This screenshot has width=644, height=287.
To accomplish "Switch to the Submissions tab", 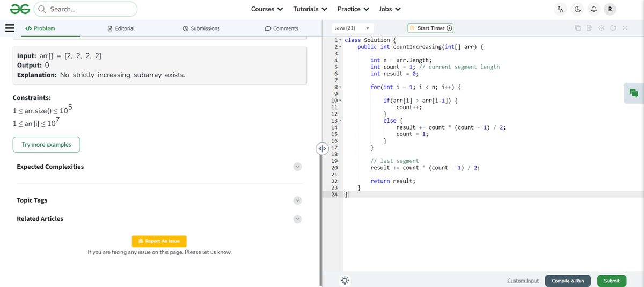I will coord(201,28).
